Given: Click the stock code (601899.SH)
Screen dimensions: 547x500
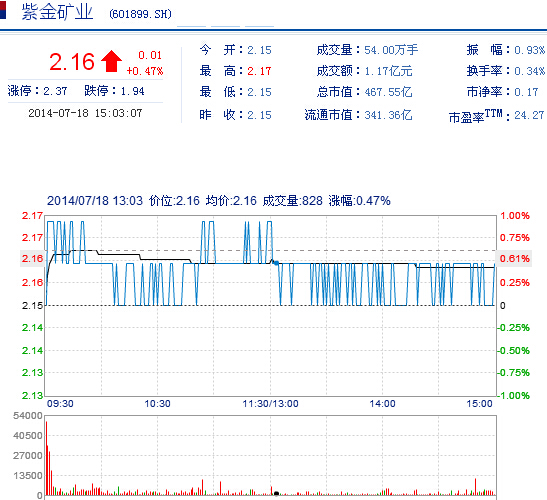Looking at the screenshot, I should click(140, 14).
